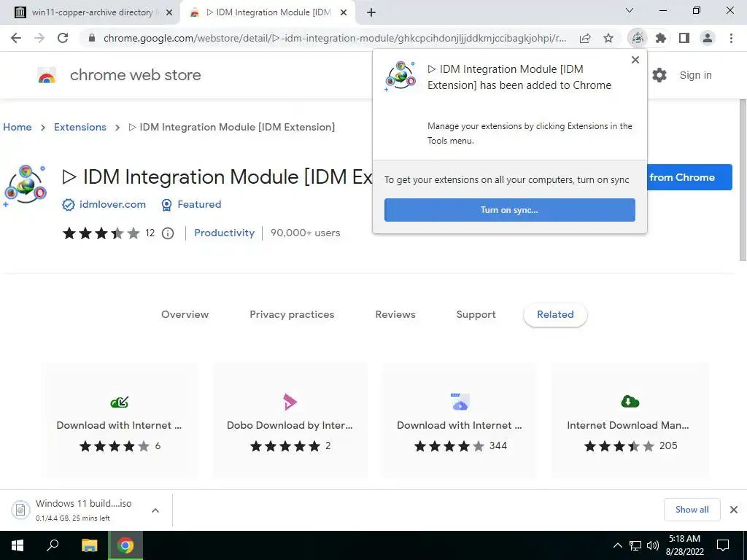Image resolution: width=747 pixels, height=560 pixels.
Task: Click the '90,000+ users' text
Action: tap(306, 233)
